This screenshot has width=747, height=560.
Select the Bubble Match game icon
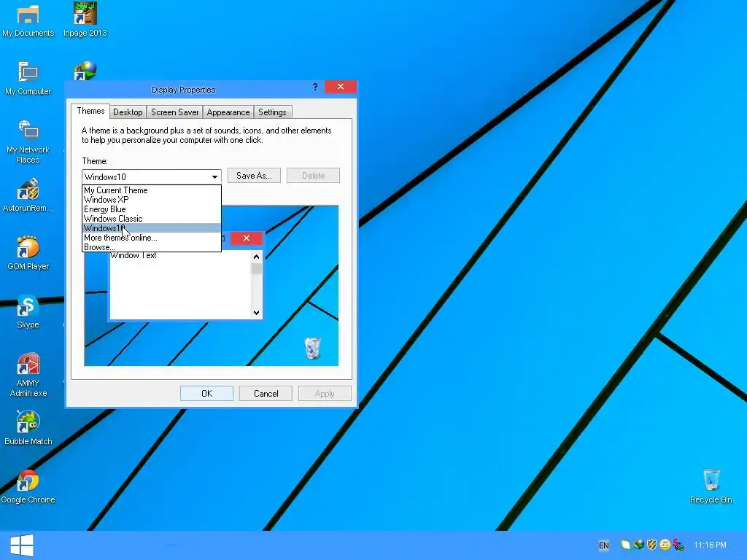pos(28,428)
